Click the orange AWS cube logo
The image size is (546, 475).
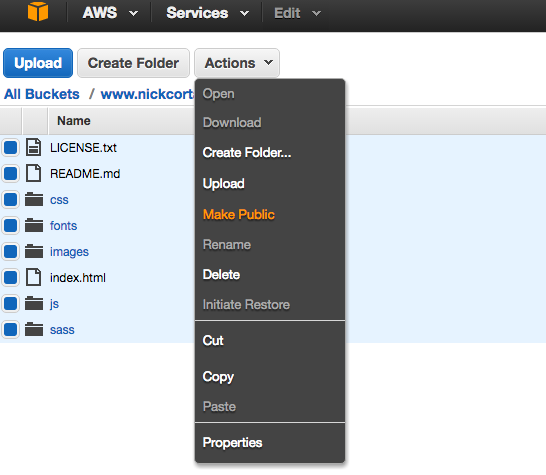click(38, 11)
